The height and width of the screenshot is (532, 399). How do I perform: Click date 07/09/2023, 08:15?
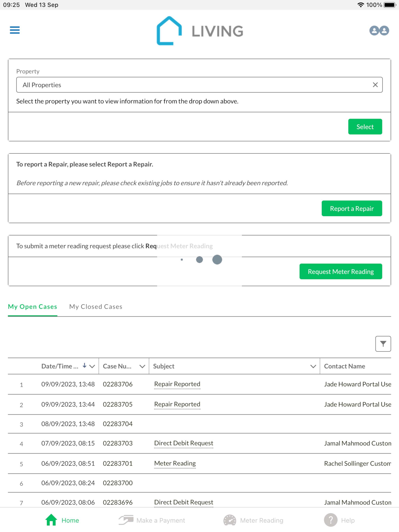tap(68, 443)
